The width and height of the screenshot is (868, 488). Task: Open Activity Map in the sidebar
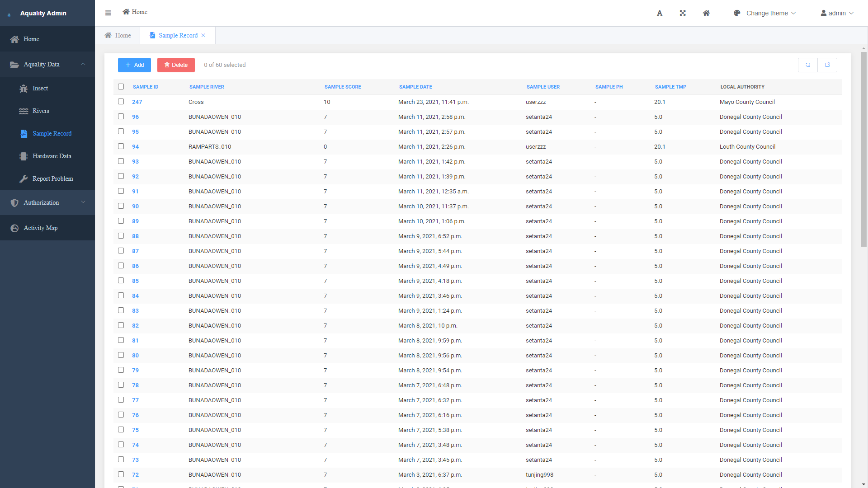point(47,228)
